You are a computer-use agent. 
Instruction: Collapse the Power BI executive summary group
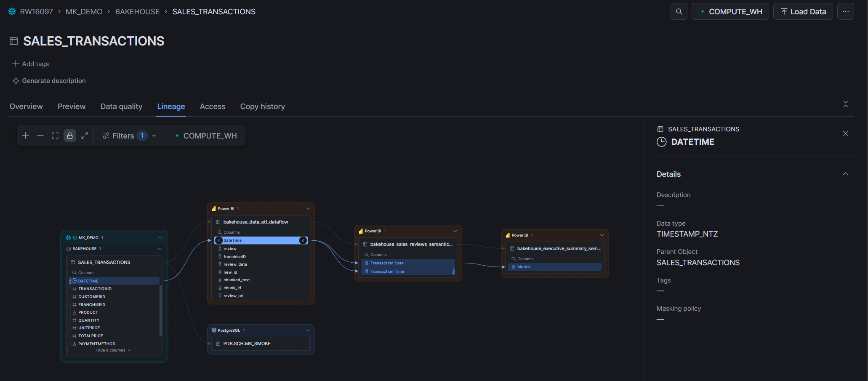coord(602,235)
